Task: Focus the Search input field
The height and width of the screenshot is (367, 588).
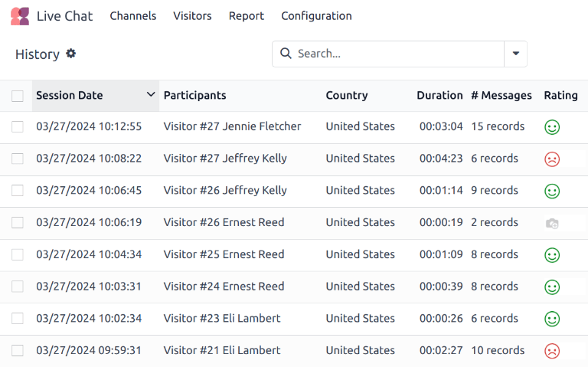Action: [x=397, y=54]
